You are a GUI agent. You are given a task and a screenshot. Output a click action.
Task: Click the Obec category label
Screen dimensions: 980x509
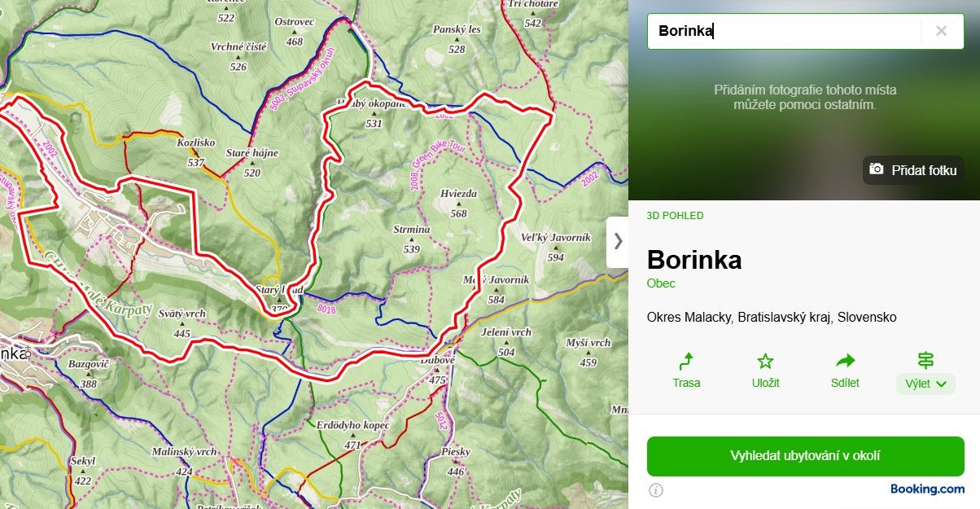661,283
